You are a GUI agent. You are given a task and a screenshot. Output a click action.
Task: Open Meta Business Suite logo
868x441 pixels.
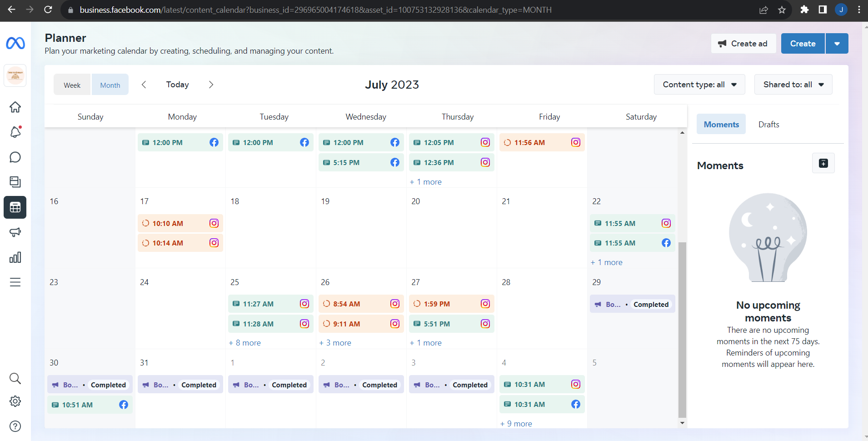15,43
